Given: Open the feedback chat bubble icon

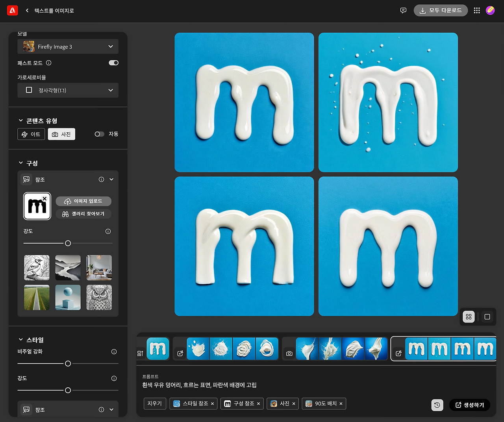Looking at the screenshot, I should click(403, 11).
